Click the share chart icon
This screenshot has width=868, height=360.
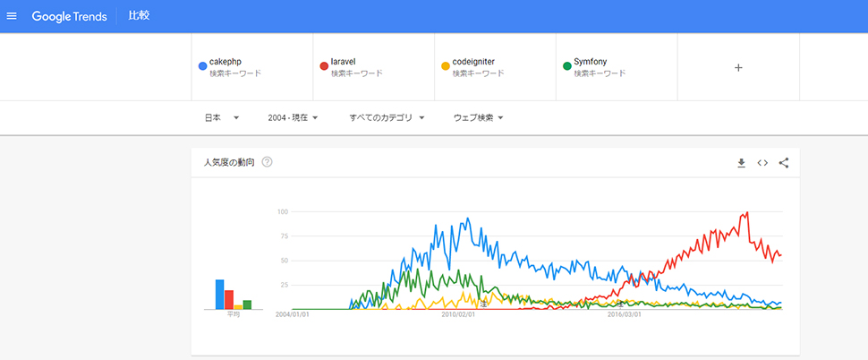click(x=784, y=163)
